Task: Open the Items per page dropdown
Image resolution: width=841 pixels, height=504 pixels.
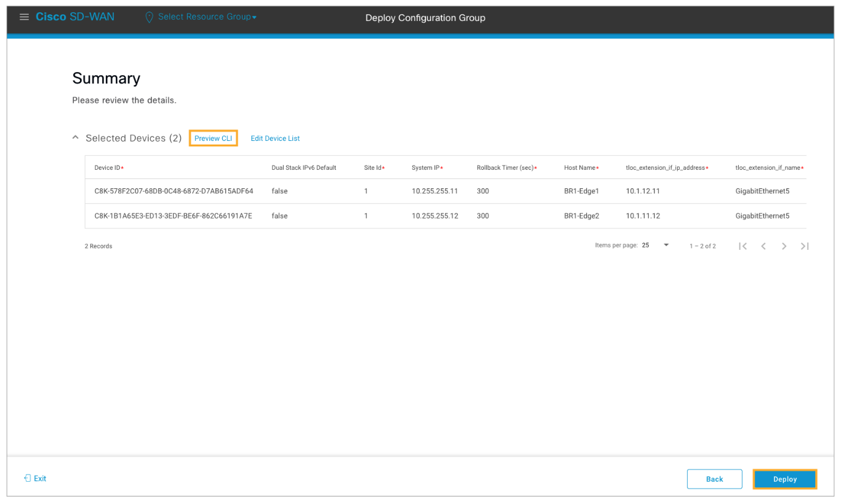Action: tap(656, 246)
